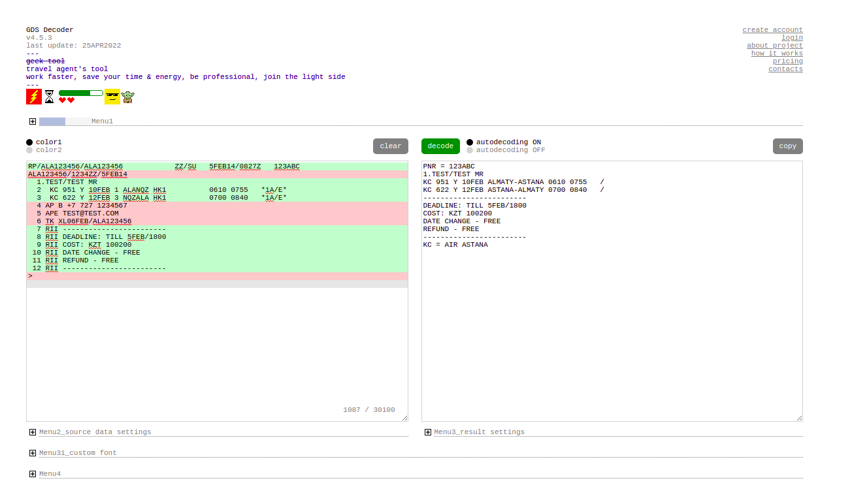Image resolution: width=852 pixels, height=504 pixels.
Task: Expand Menu2_source data settings
Action: pos(33,432)
